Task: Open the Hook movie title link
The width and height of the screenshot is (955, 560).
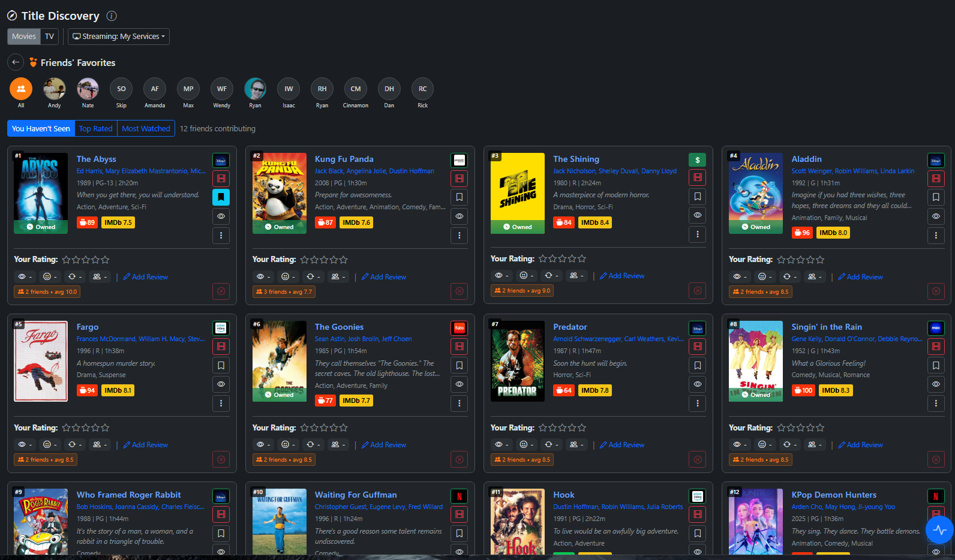Action: click(563, 495)
